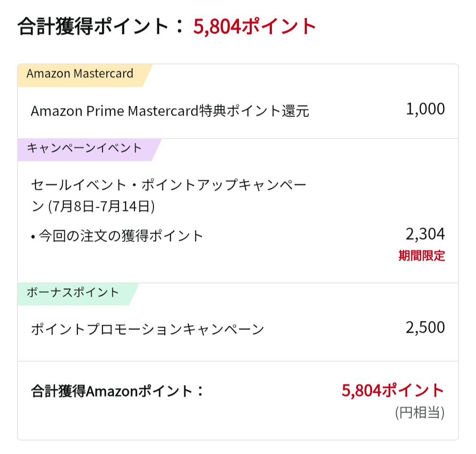Click Amazon Prime Mastercard特典ポイント還元 row text
The width and height of the screenshot is (476, 454).
(170, 111)
